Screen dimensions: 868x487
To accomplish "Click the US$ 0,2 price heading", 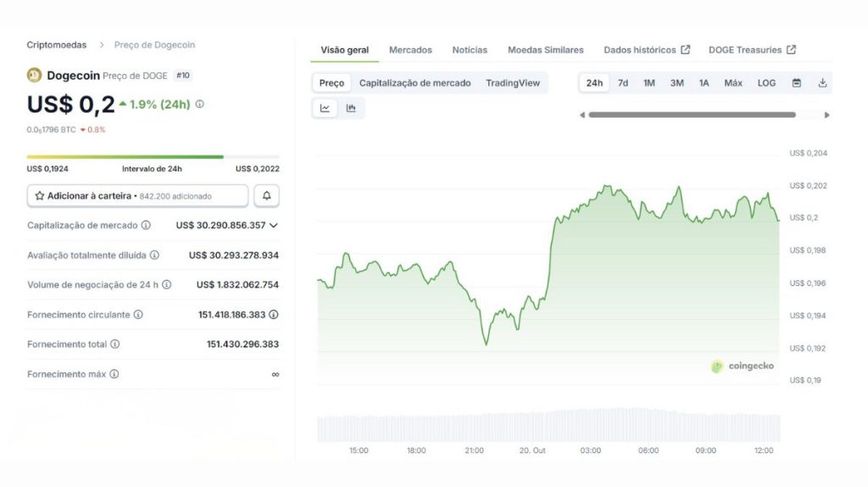I will pos(71,104).
